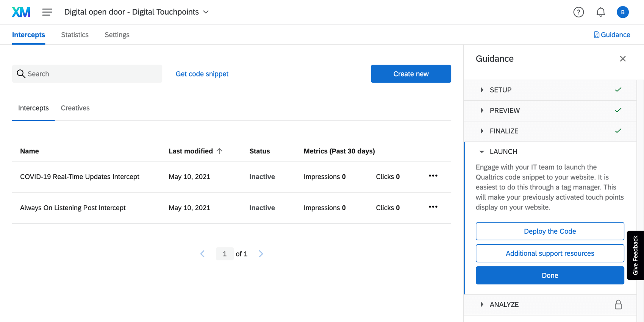Viewport: 644px width, 322px height.
Task: Click the Give Feedback side tab
Action: point(635,255)
